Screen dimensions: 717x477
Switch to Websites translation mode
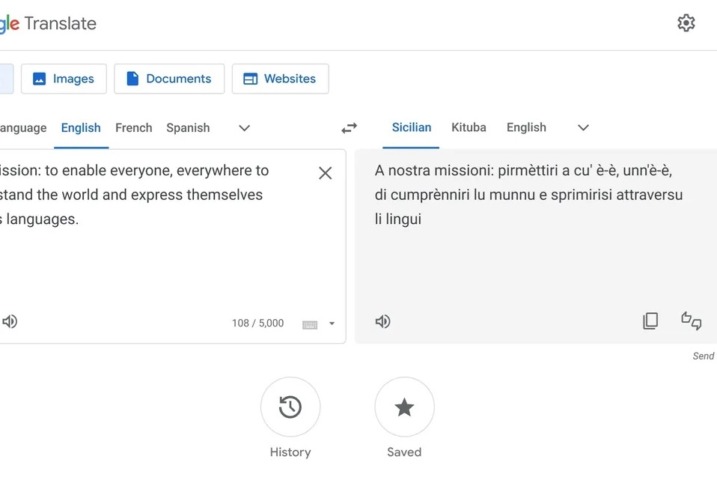pyautogui.click(x=280, y=79)
